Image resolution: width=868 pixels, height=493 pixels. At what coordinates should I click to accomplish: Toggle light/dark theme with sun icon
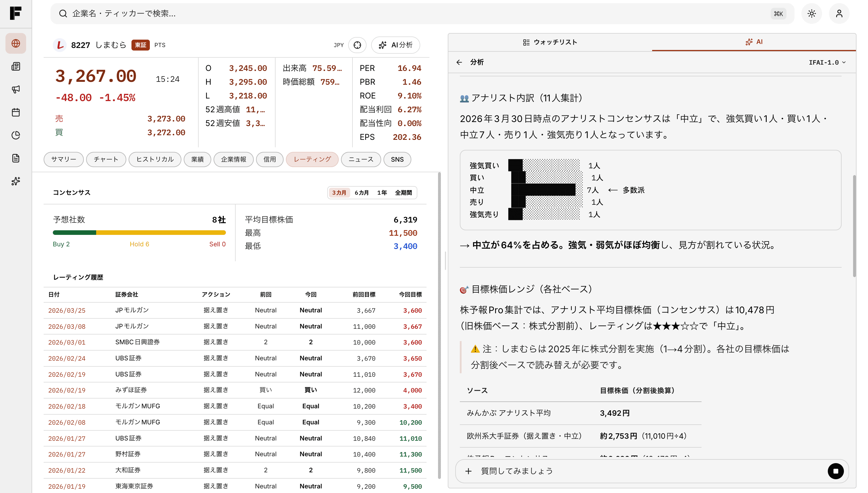pos(811,13)
